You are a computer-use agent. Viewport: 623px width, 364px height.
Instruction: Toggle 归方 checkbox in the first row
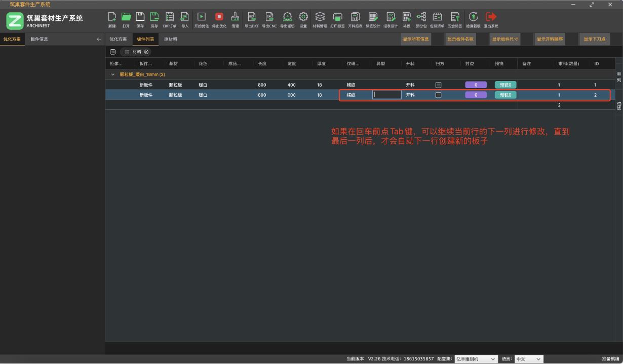point(439,85)
